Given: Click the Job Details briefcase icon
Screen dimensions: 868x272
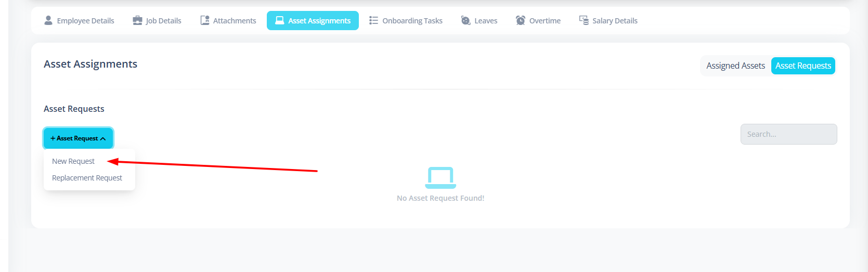Looking at the screenshot, I should (137, 20).
